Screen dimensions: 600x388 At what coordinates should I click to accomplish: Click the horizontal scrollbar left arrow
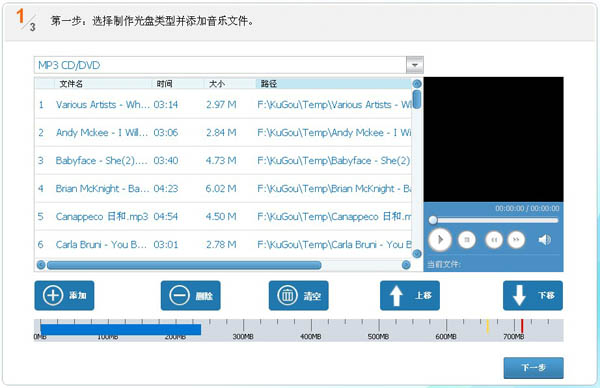[x=41, y=265]
